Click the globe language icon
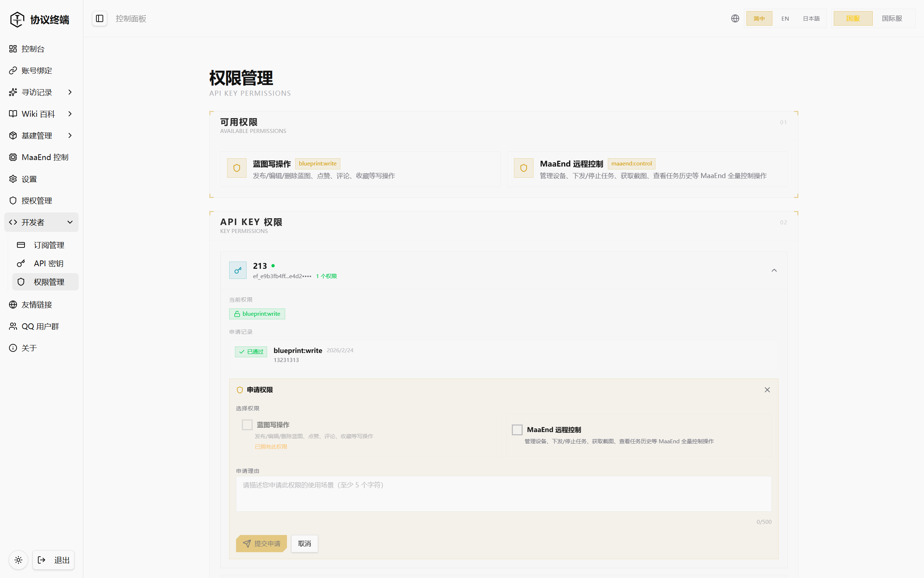Image resolution: width=924 pixels, height=578 pixels. 735,18
